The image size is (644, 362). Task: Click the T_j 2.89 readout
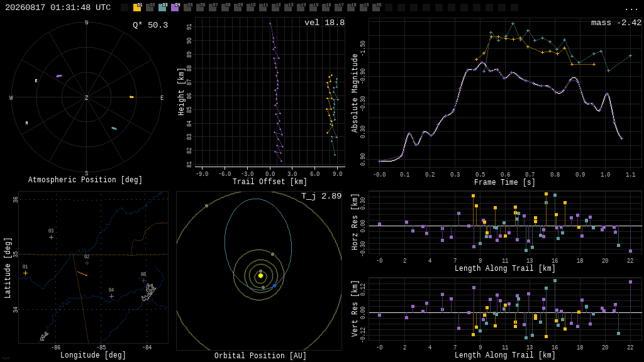[x=321, y=196]
